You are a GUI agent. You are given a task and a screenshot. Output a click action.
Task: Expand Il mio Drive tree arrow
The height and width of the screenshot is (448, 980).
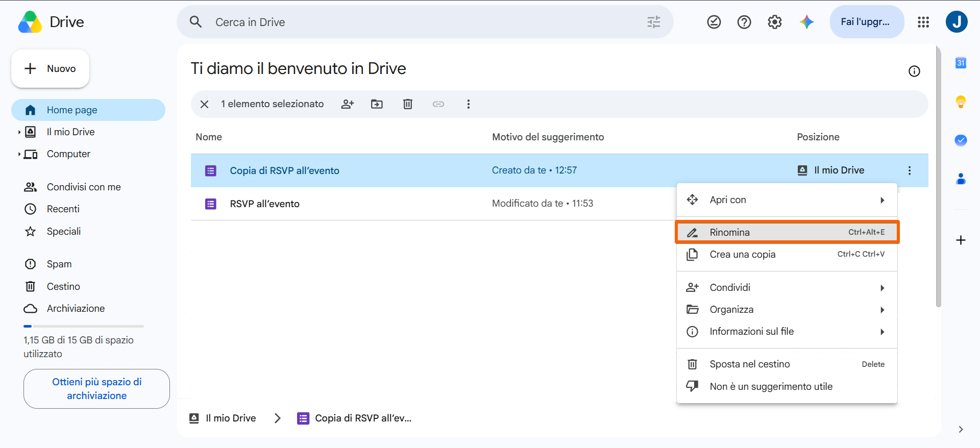point(19,132)
